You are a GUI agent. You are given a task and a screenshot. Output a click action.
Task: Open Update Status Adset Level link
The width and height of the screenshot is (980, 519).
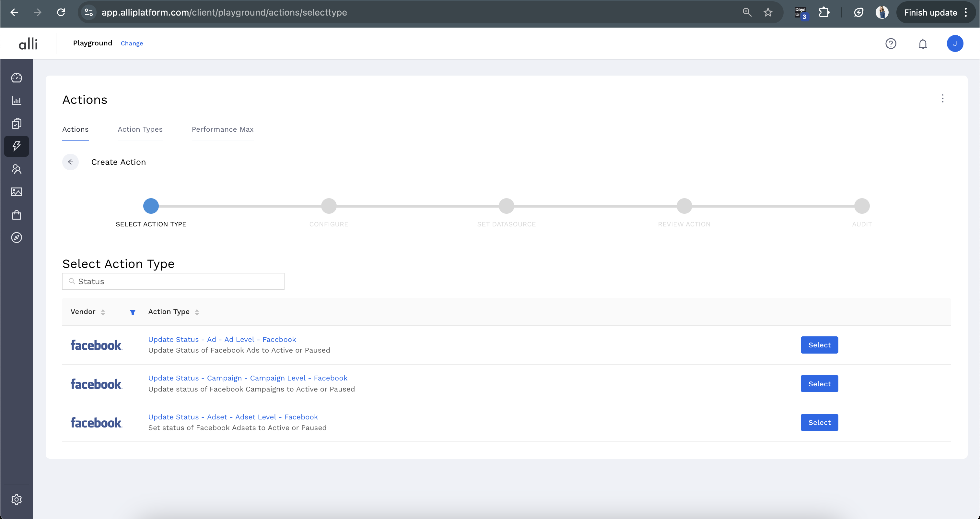(x=233, y=417)
